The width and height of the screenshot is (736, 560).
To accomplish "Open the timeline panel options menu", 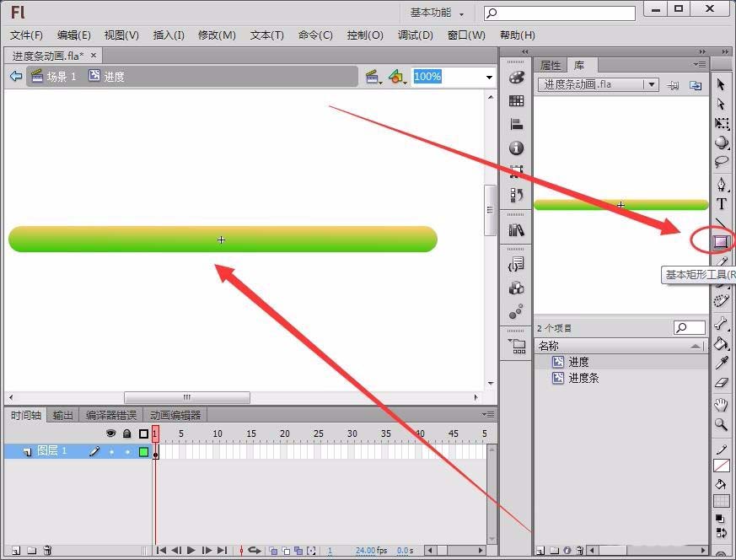I will pyautogui.click(x=488, y=414).
